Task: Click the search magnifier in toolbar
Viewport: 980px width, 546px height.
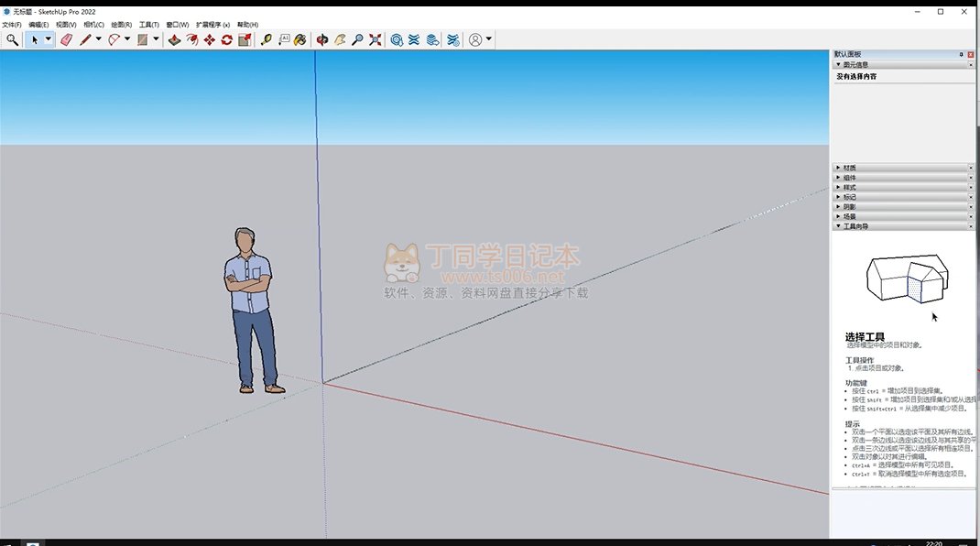Action: tap(12, 40)
